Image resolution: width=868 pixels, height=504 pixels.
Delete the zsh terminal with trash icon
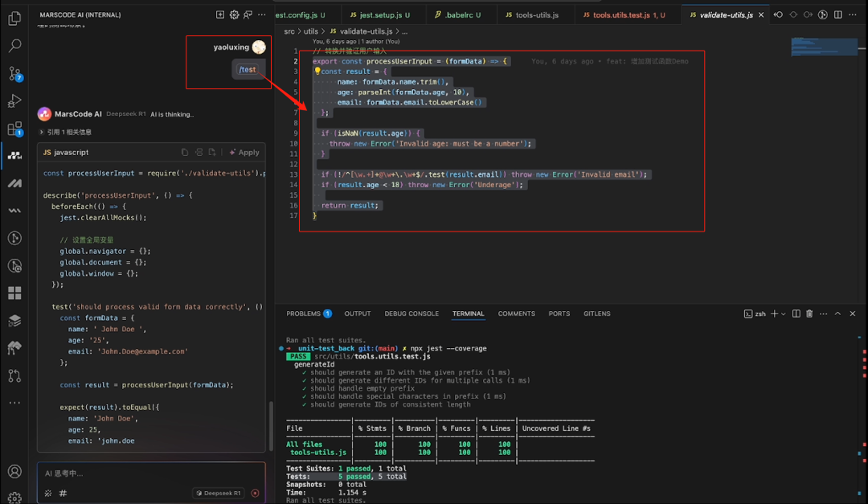click(809, 313)
